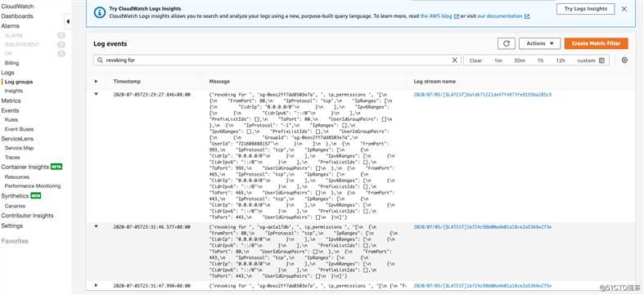Click the Try Logs Insights button

[x=585, y=9]
